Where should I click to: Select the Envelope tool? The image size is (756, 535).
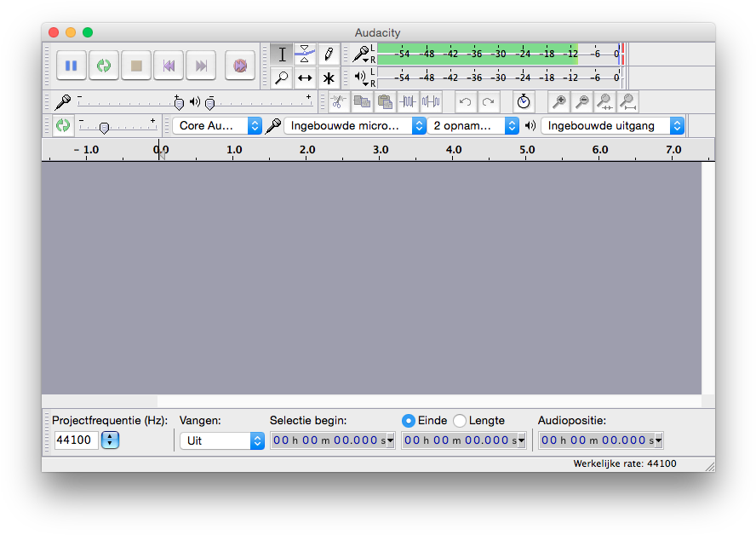point(305,54)
